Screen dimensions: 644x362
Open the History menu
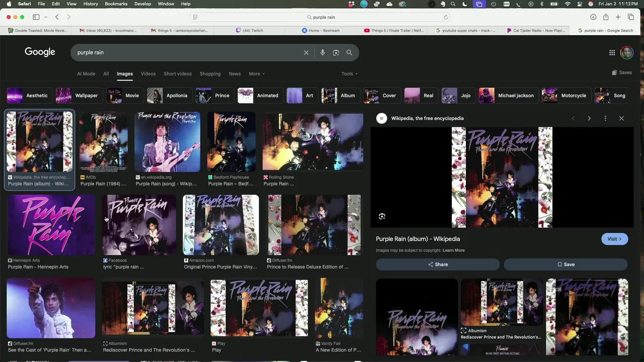point(91,4)
